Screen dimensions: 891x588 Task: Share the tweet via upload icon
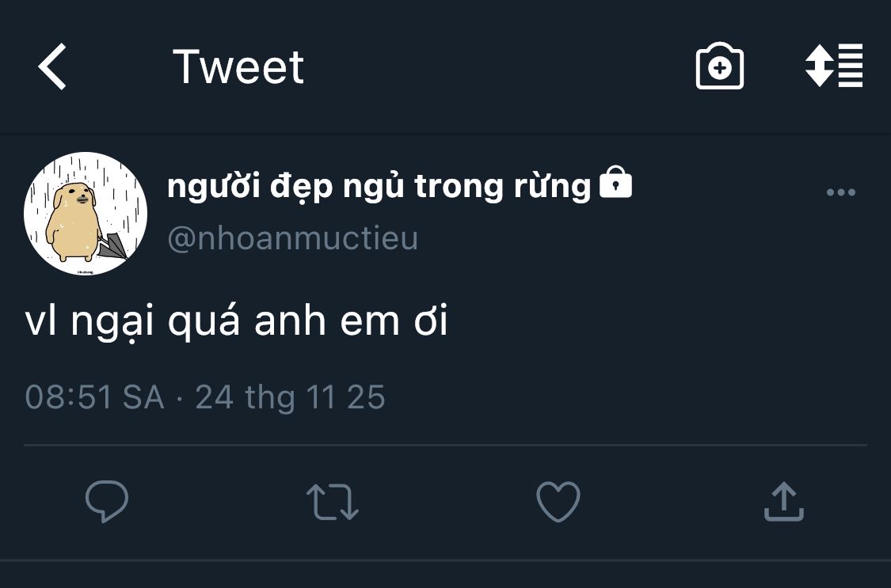point(783,502)
